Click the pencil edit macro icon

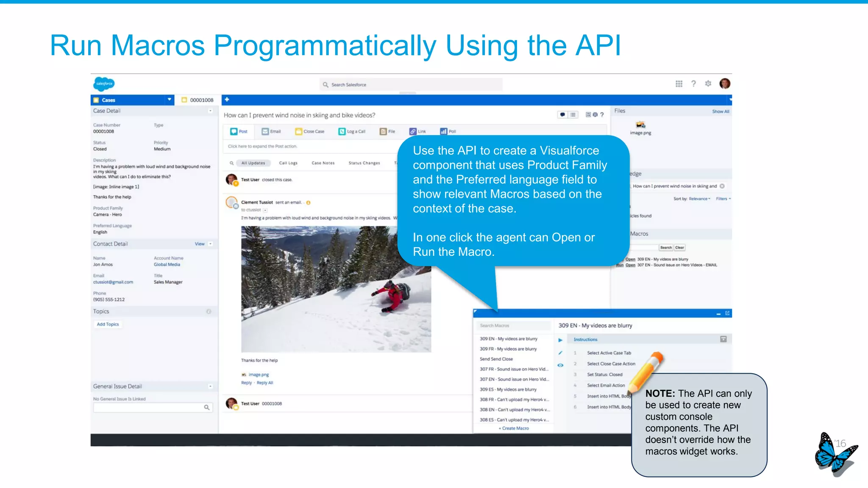pos(560,353)
